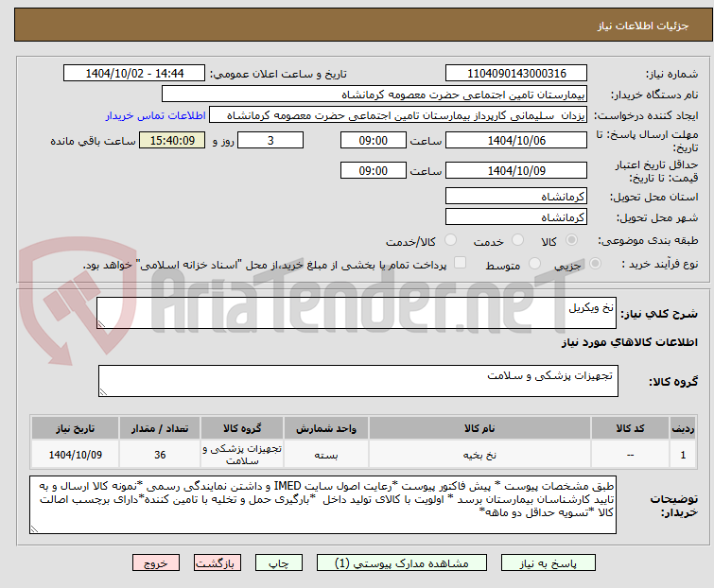The image size is (714, 588).
Task: Click the شرح کلی نیاز text area
Action: (x=357, y=313)
